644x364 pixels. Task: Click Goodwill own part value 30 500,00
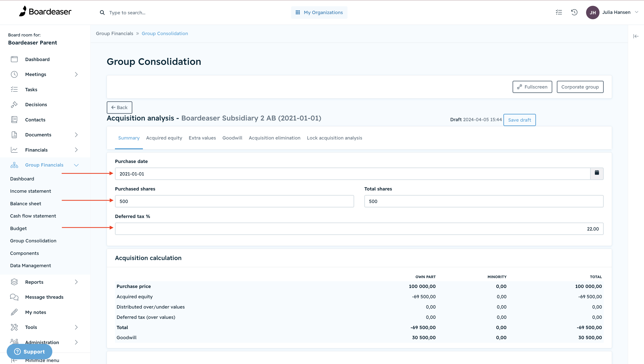coord(424,337)
